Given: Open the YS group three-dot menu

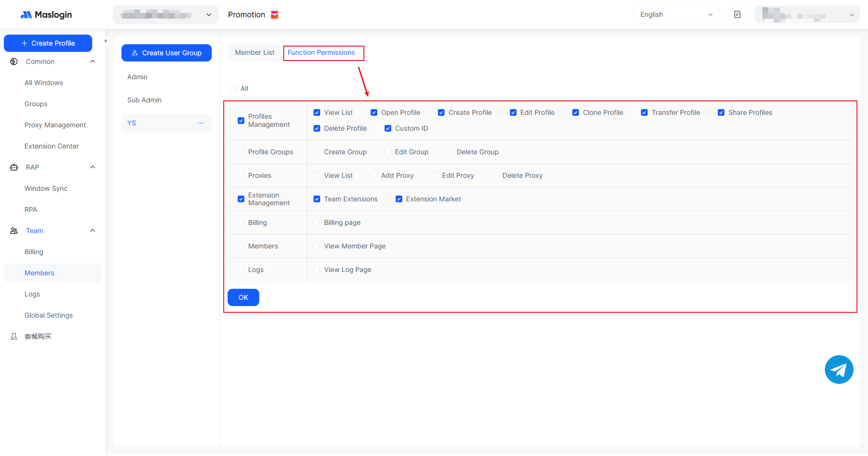Looking at the screenshot, I should 201,123.
